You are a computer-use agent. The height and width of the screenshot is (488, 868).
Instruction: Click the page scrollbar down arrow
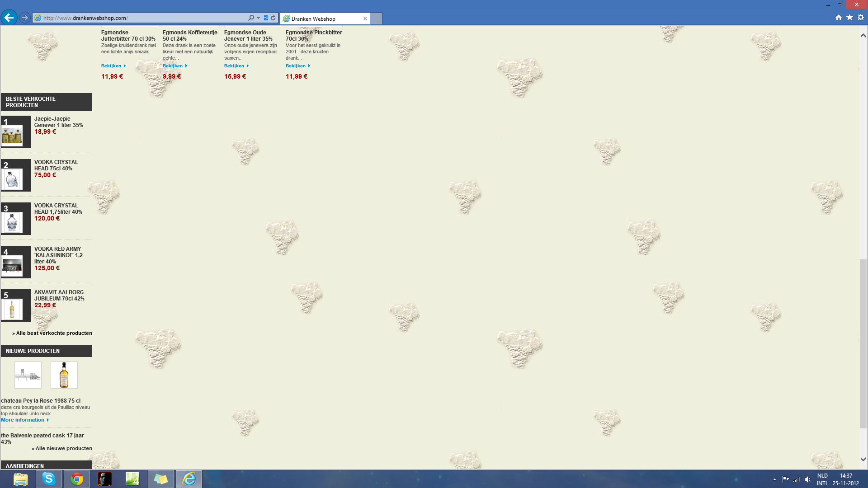[863, 459]
